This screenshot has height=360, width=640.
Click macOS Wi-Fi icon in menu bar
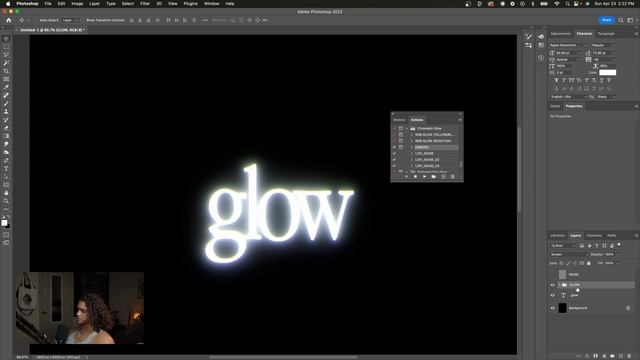click(557, 4)
